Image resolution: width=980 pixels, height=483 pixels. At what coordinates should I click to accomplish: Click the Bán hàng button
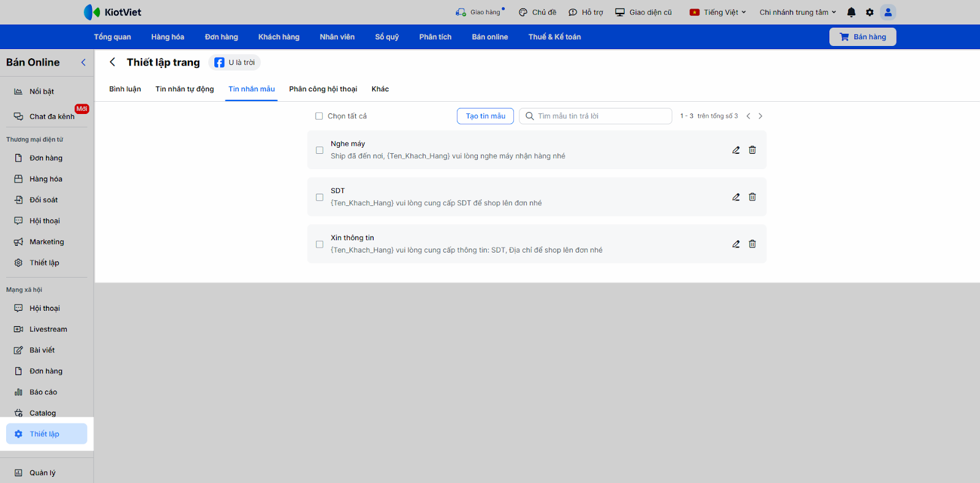[x=863, y=37]
